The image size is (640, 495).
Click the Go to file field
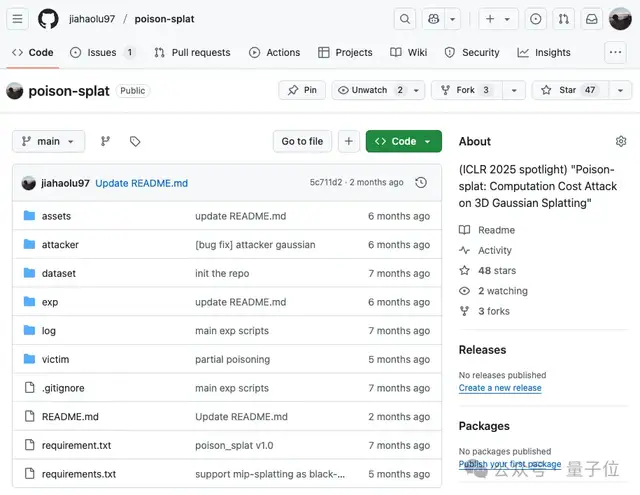click(x=302, y=142)
